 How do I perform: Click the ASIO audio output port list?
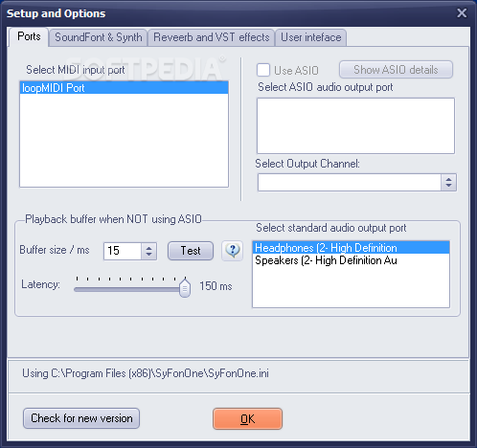pos(355,125)
